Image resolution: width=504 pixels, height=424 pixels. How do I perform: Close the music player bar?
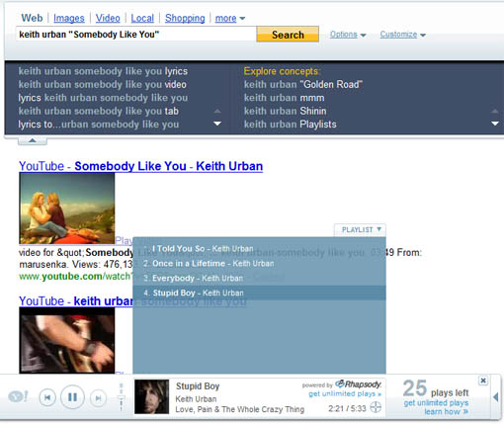click(x=483, y=381)
